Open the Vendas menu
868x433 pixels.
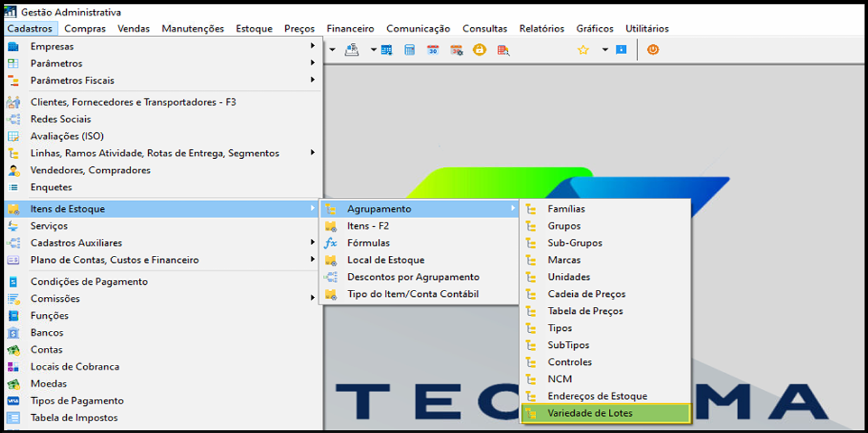[x=134, y=28]
